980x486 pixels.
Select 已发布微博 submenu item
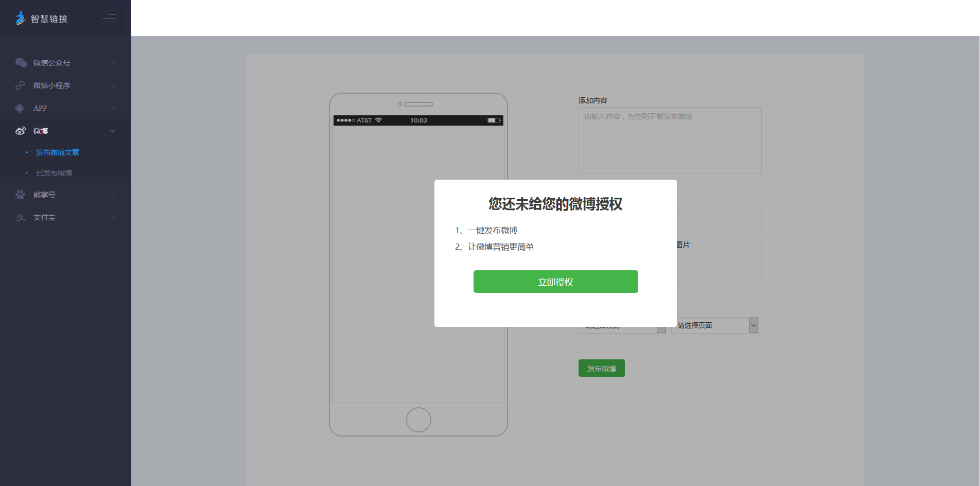(54, 173)
